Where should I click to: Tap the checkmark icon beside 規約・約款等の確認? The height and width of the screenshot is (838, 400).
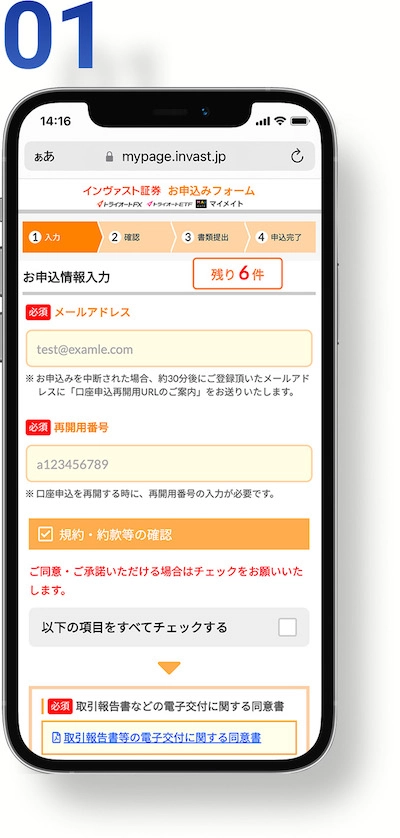(45, 533)
